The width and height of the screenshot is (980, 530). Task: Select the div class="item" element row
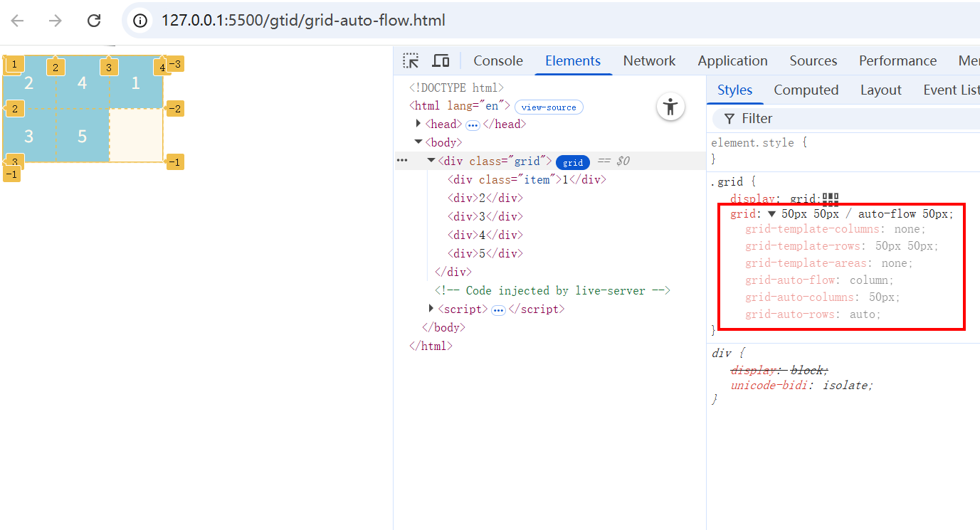click(x=527, y=179)
